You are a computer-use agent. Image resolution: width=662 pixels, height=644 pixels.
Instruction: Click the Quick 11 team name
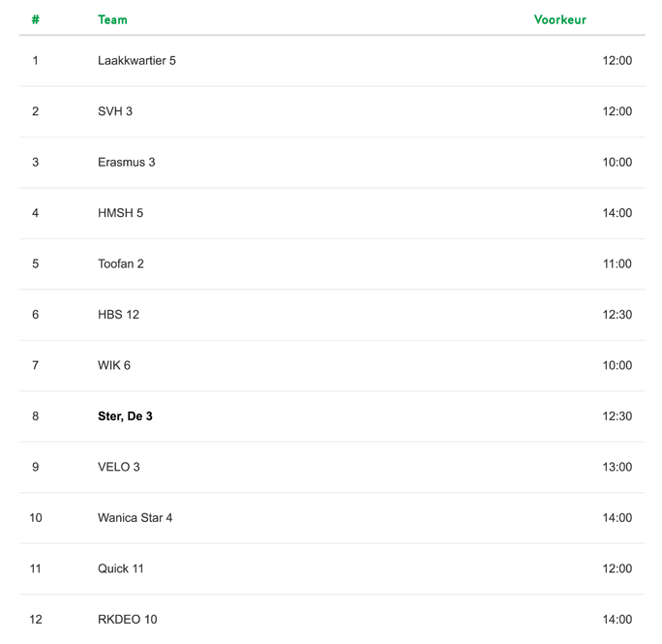[121, 568]
